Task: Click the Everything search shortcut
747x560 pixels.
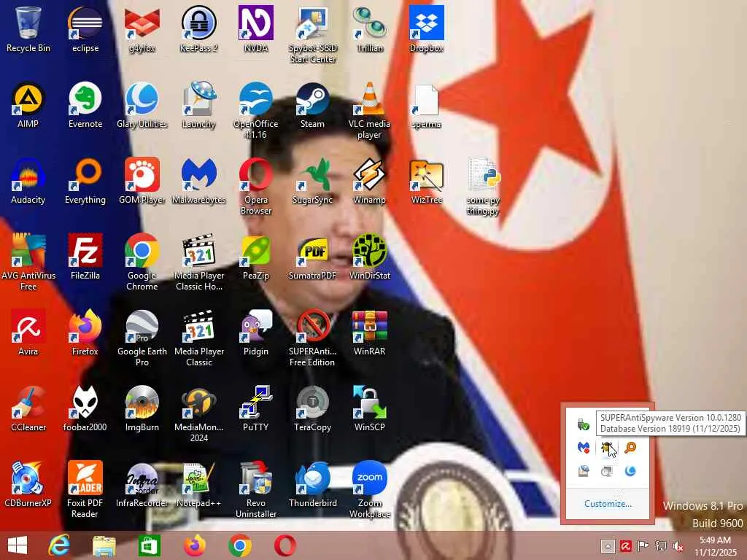Action: point(85,181)
